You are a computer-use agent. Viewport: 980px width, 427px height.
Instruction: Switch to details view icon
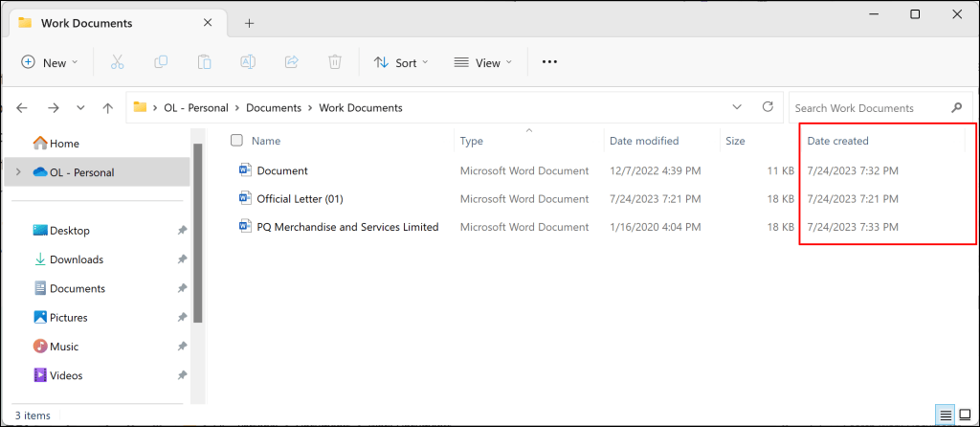click(946, 415)
